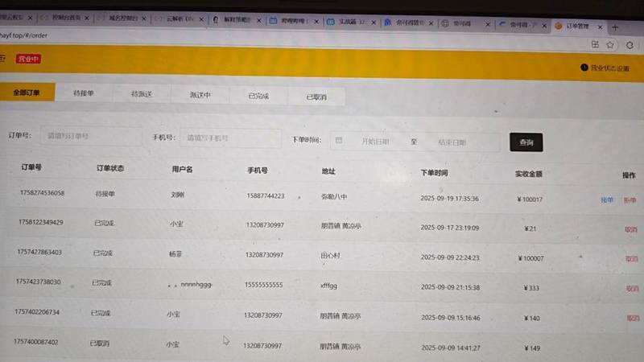Close the 云解析 browser tab

201,19
